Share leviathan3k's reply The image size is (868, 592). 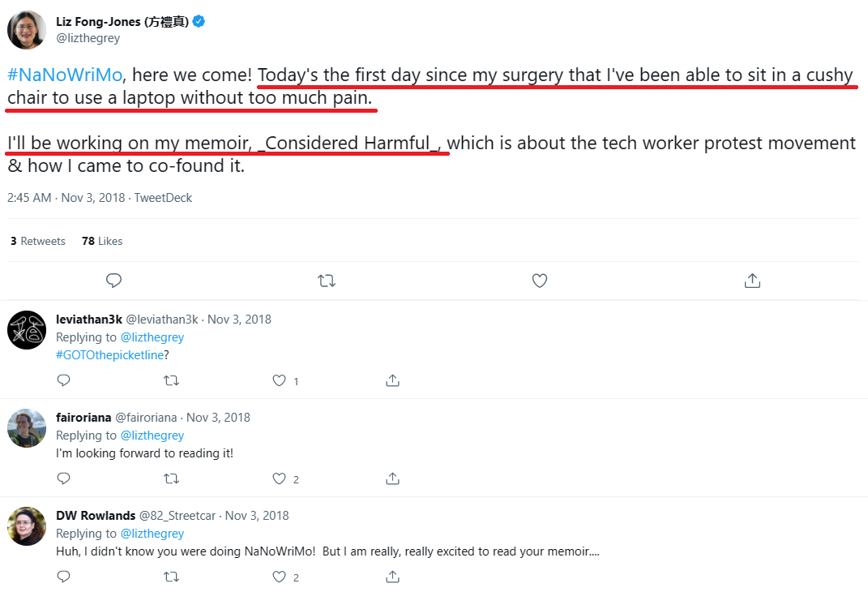coord(392,380)
